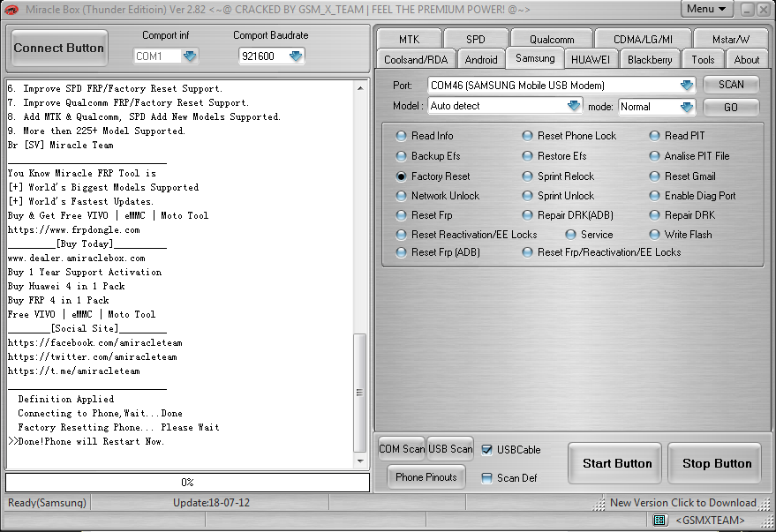The height and width of the screenshot is (532, 776).
Task: Select the Network Unlock radio option
Action: [x=402, y=196]
